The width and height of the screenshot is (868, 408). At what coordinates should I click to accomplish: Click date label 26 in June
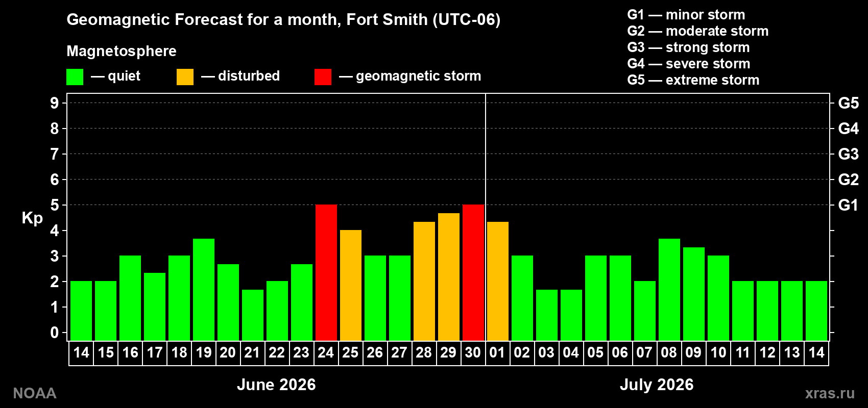375,352
